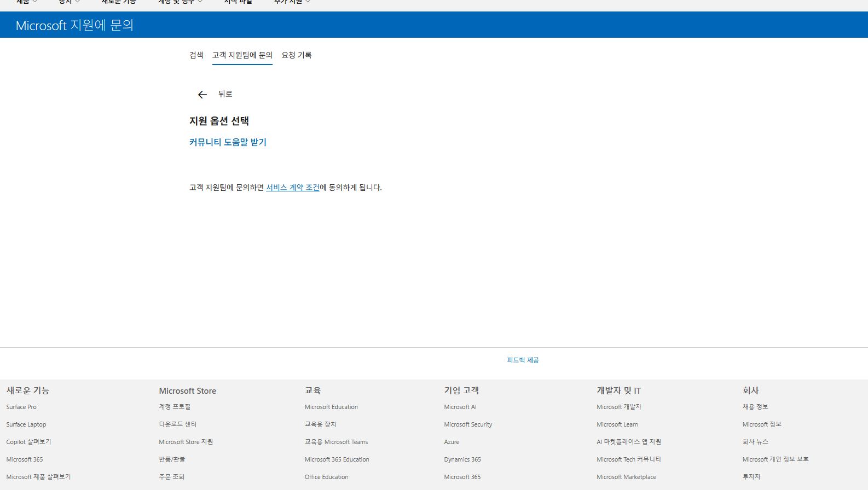The image size is (868, 490).
Task: Click the back arrow icon
Action: pos(202,95)
